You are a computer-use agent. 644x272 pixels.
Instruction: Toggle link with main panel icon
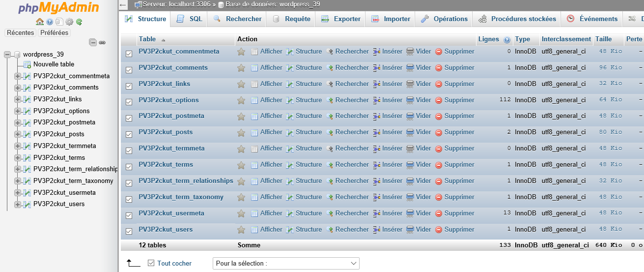(x=102, y=43)
